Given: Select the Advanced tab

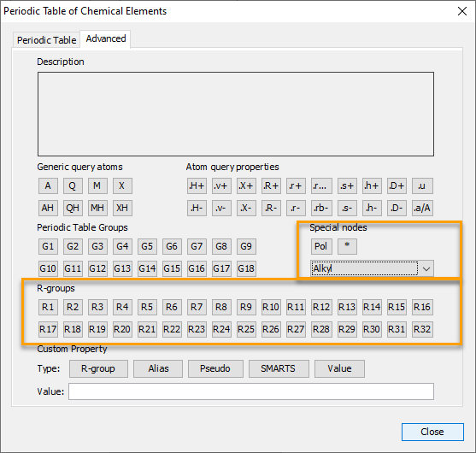Looking at the screenshot, I should point(106,38).
